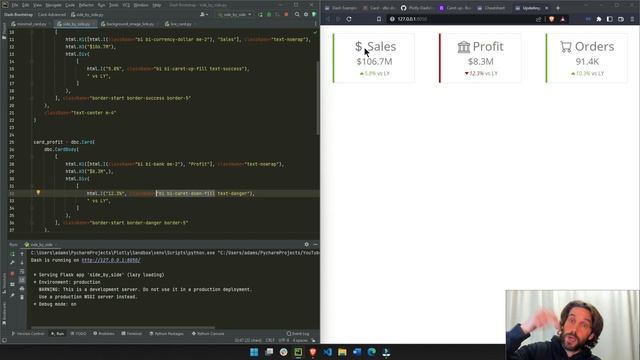Click the Dash Bootstrap breadcrumb
The image size is (640, 360).
click(18, 15)
